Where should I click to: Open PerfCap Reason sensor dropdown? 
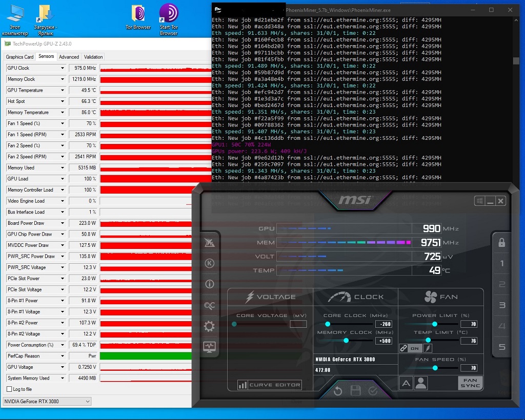[x=62, y=356]
